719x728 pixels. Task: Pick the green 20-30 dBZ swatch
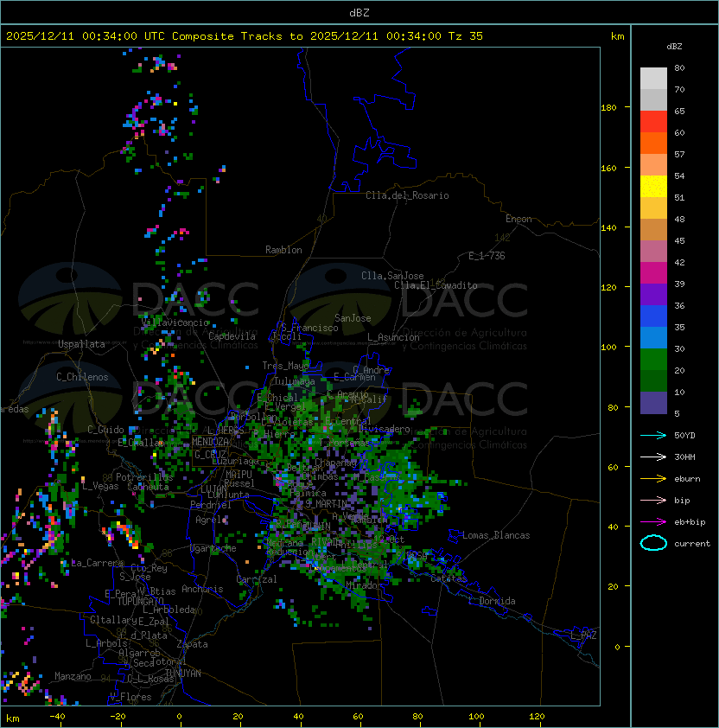pos(653,360)
